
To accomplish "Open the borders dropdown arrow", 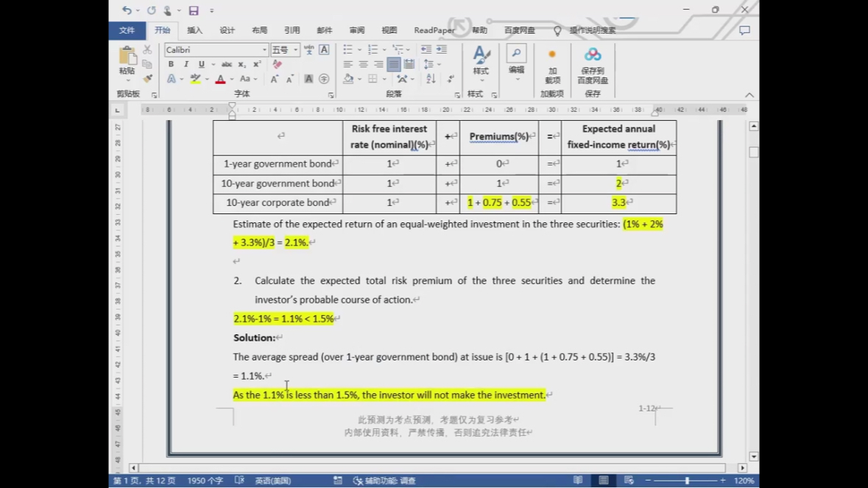I will point(384,79).
